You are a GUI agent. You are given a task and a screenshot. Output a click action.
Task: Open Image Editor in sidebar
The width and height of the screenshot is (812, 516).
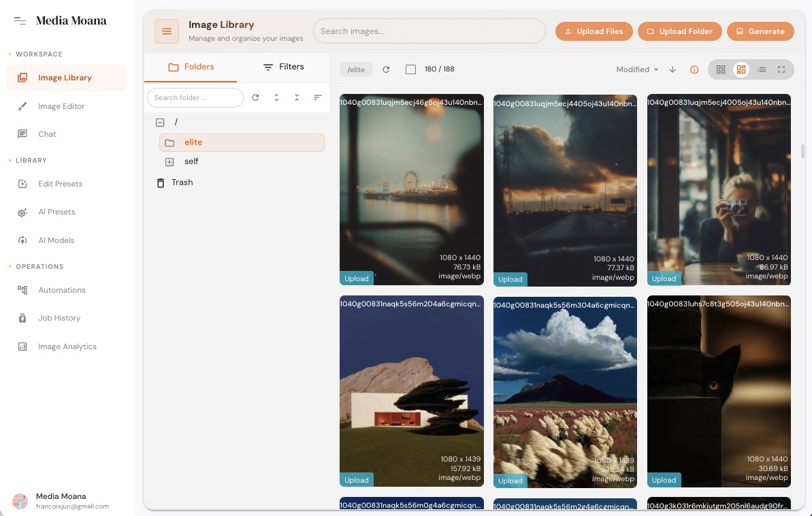(67, 106)
